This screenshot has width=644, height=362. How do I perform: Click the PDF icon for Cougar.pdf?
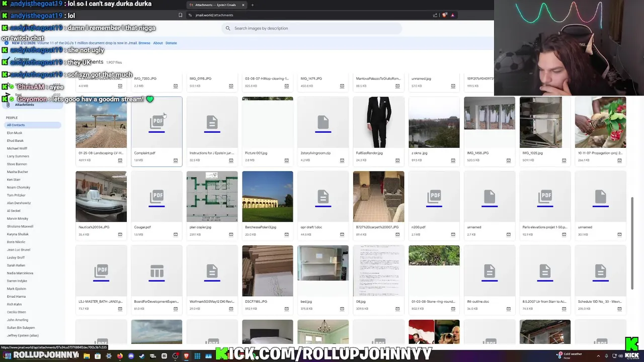(x=157, y=197)
